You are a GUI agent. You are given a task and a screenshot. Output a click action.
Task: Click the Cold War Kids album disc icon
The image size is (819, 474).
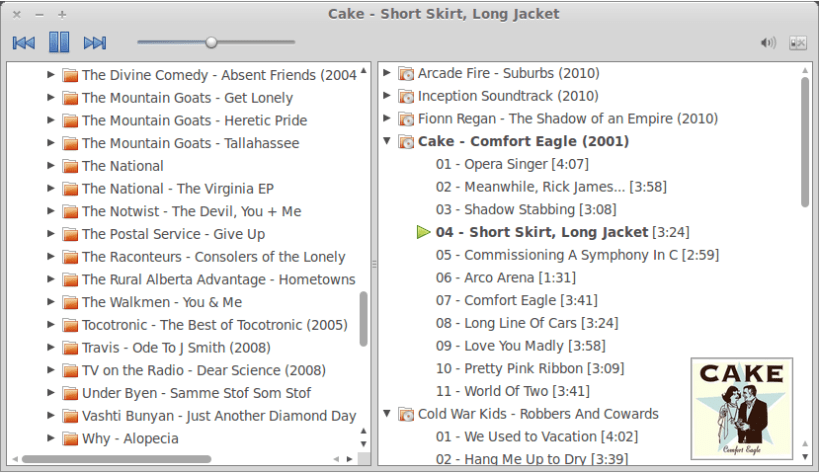(x=406, y=415)
